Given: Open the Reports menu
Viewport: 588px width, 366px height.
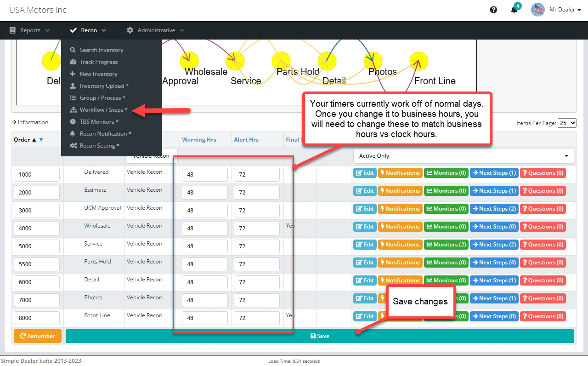Looking at the screenshot, I should [30, 30].
